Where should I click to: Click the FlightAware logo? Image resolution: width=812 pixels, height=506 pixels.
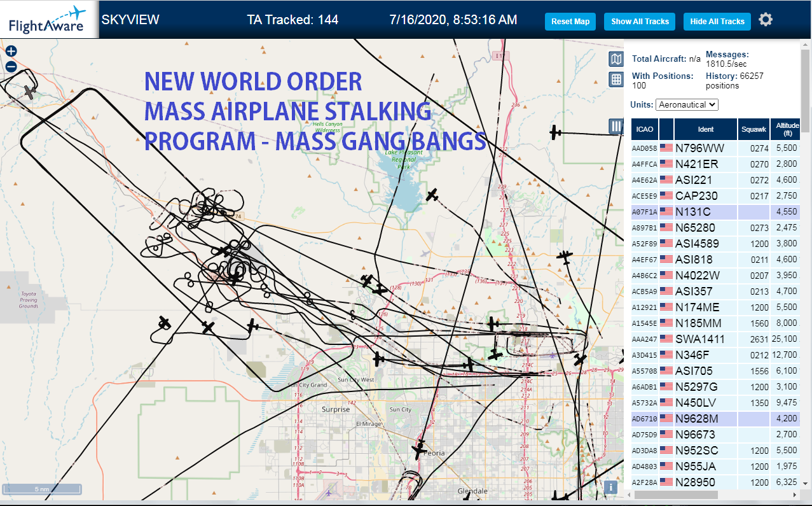coord(48,20)
